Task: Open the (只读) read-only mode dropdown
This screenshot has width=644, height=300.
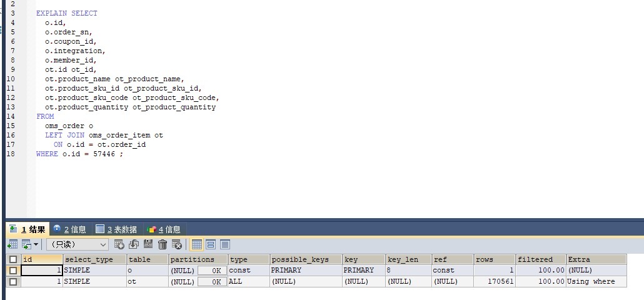Action: (77, 244)
